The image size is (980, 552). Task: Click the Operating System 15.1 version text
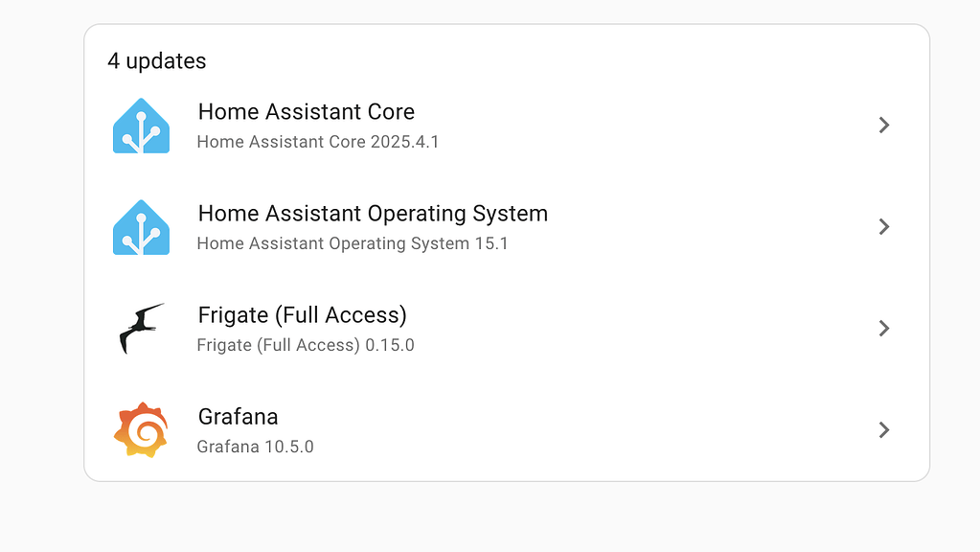pyautogui.click(x=352, y=243)
